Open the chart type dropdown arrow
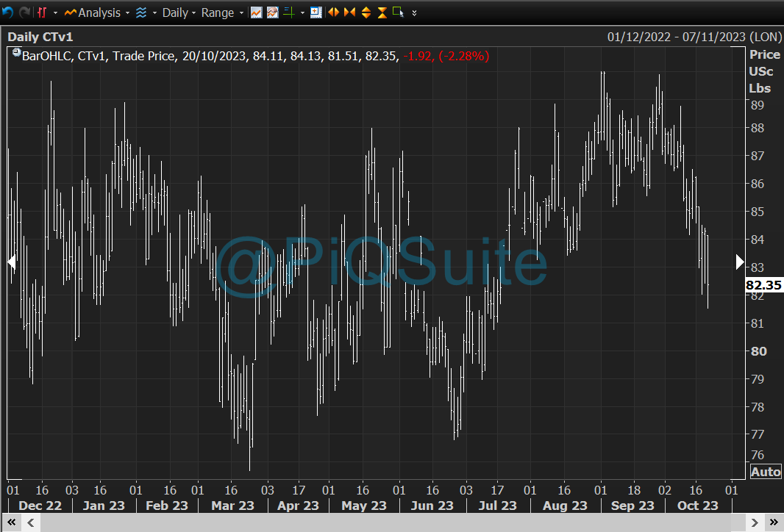The height and width of the screenshot is (532, 784). 55,13
